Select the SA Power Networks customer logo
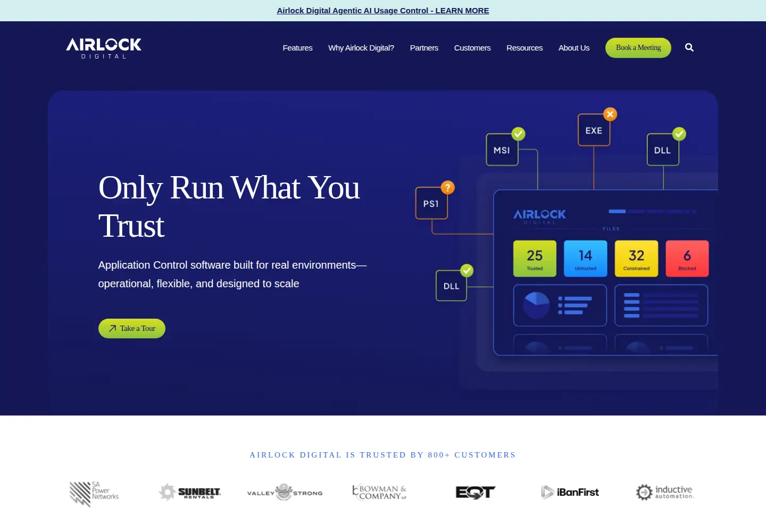This screenshot has height=532, width=766. 94,493
